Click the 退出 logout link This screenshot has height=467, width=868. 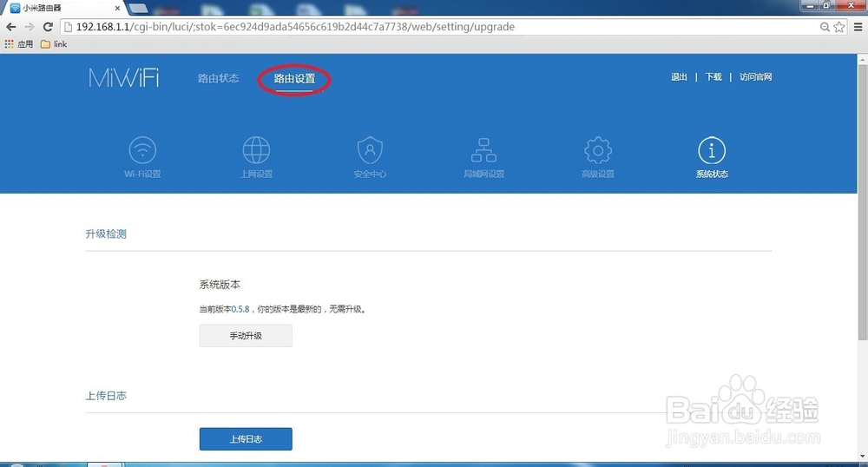679,77
